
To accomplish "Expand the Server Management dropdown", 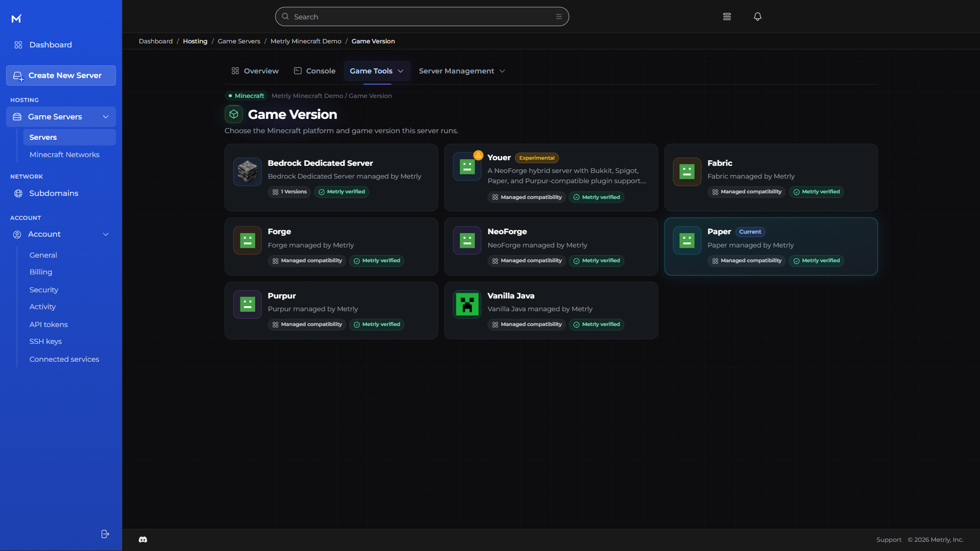I will point(462,71).
